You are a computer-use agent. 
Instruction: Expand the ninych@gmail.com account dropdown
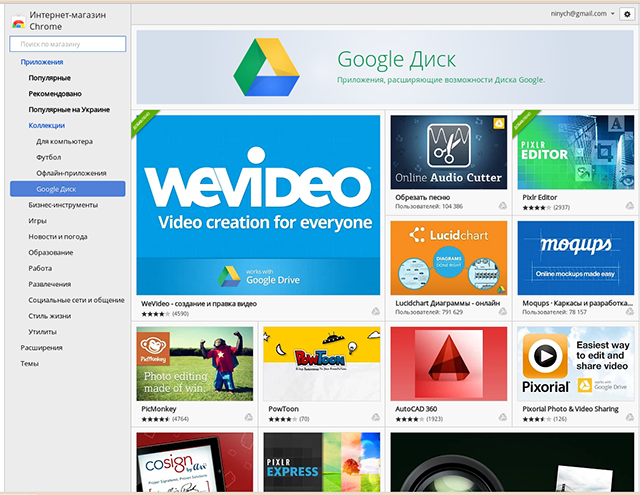(x=582, y=13)
